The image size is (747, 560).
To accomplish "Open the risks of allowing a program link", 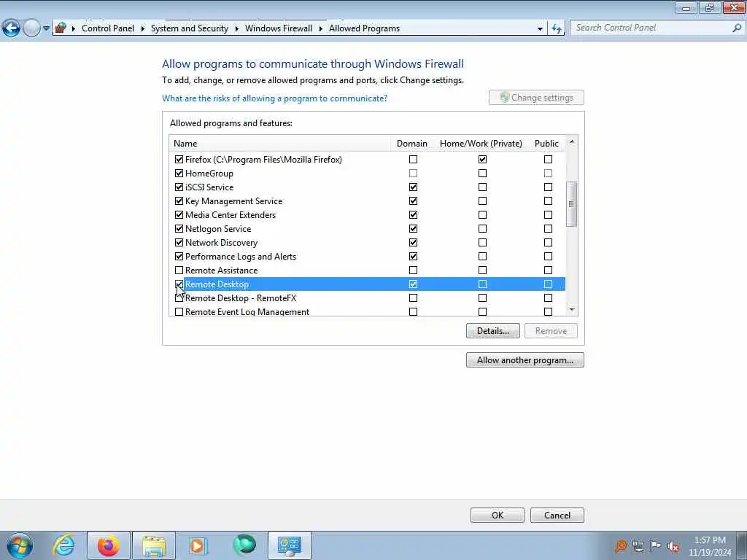I will (274, 98).
